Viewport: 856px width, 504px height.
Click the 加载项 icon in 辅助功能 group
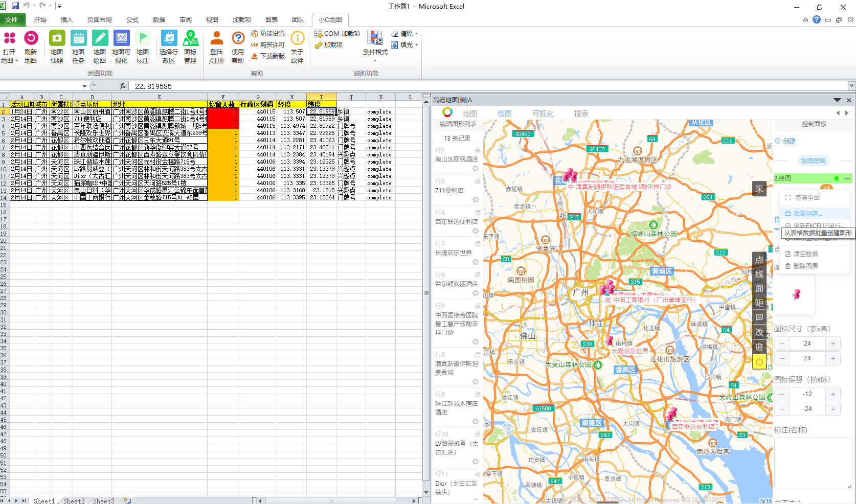319,45
